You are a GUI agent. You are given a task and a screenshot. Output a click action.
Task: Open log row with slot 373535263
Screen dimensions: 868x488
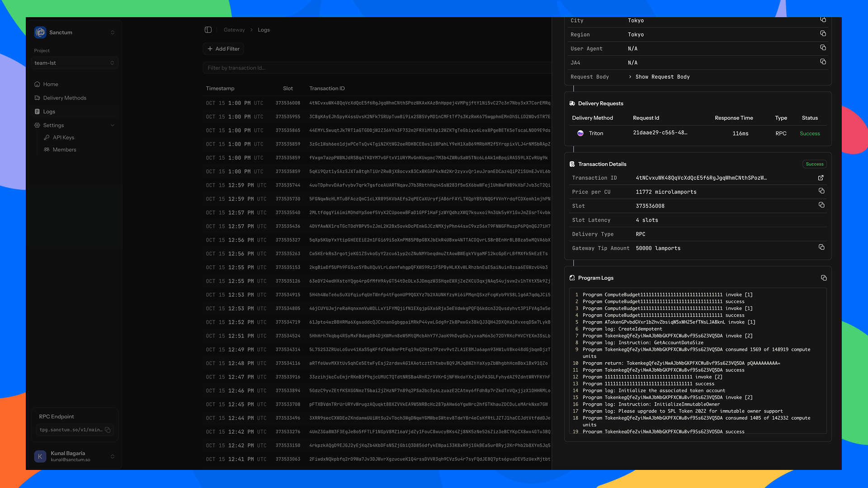click(x=377, y=253)
